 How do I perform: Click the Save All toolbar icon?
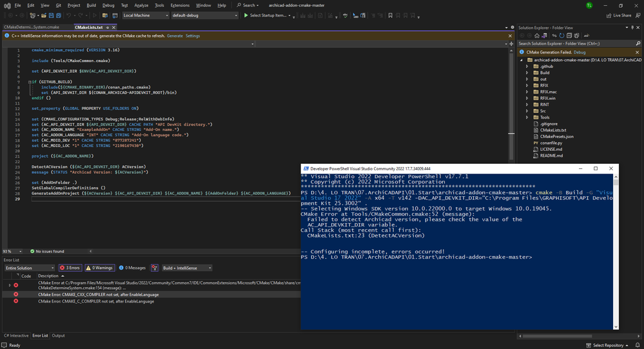pyautogui.click(x=57, y=15)
